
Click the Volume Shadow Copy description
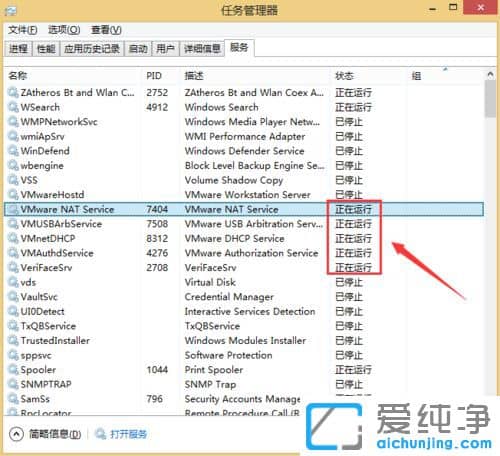coord(234,180)
